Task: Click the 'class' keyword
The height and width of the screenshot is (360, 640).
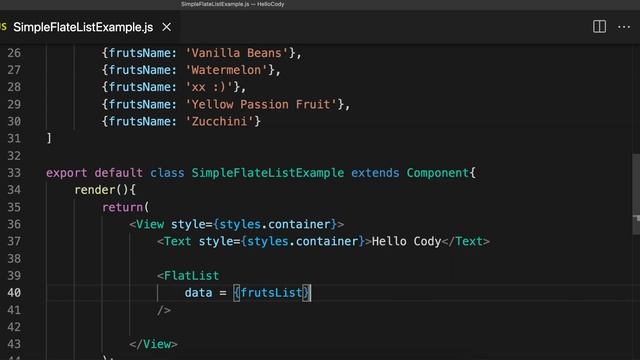Action: (167, 173)
